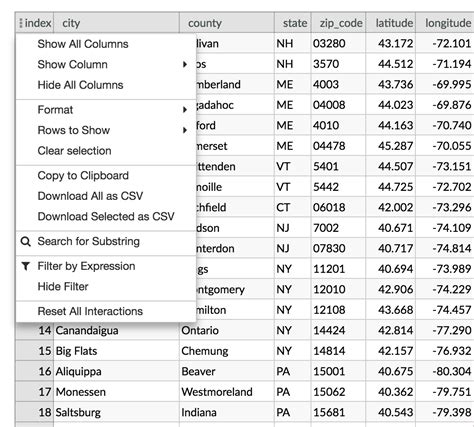Choose Download Selected as CSV

coord(106,216)
